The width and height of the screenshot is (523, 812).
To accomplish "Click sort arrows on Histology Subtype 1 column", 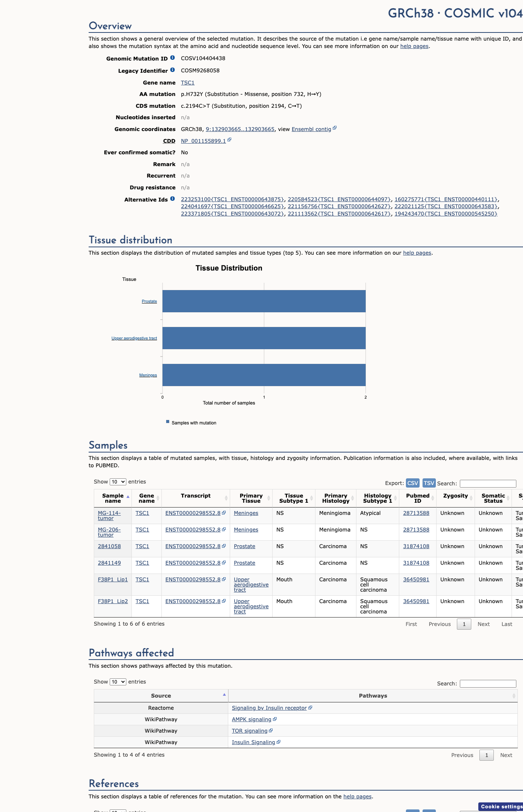I will 395,498.
